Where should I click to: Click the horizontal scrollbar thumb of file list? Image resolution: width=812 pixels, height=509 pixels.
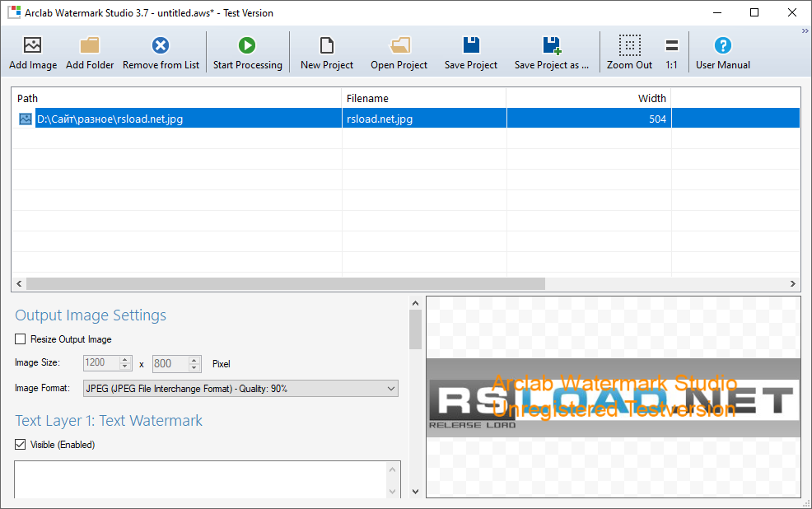[285, 284]
